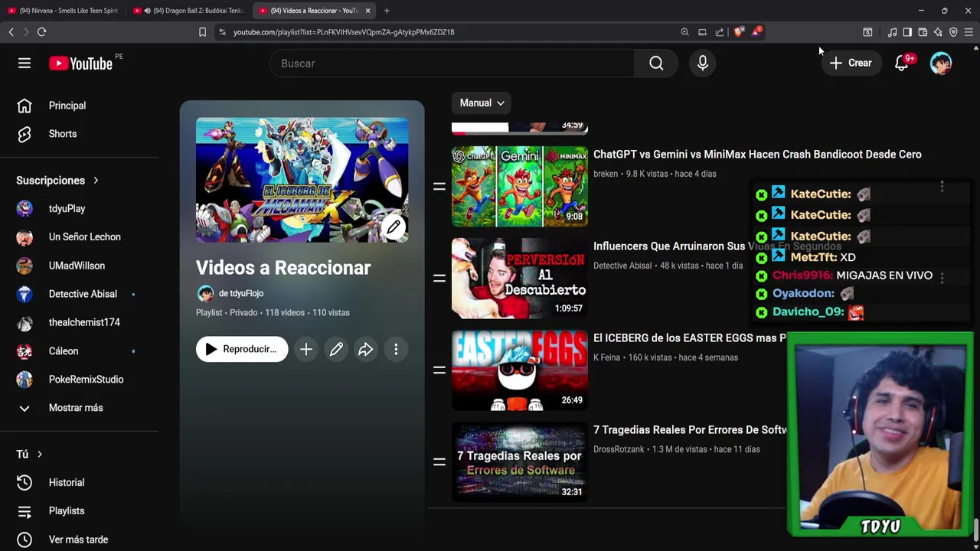Share the playlist arrow icon
980x551 pixels.
click(x=365, y=349)
